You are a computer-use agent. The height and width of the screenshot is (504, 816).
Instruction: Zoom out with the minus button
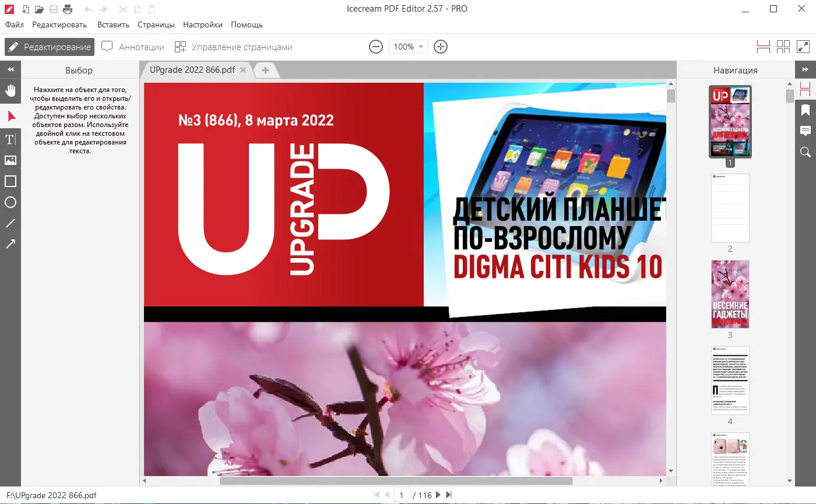376,47
